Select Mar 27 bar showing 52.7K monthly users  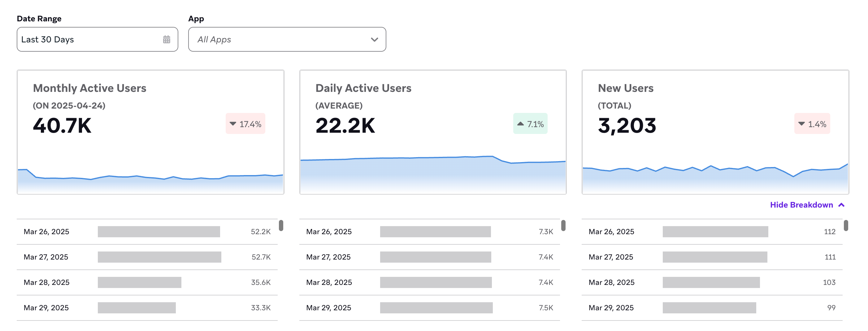tap(159, 257)
